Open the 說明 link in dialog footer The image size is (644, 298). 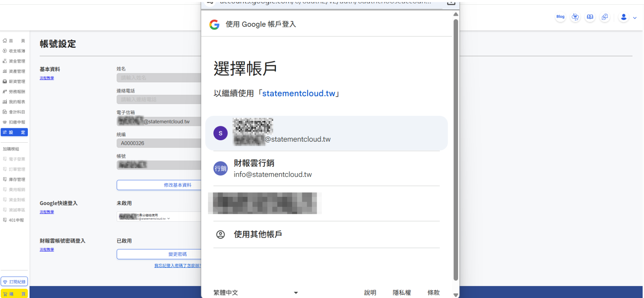coord(370,293)
